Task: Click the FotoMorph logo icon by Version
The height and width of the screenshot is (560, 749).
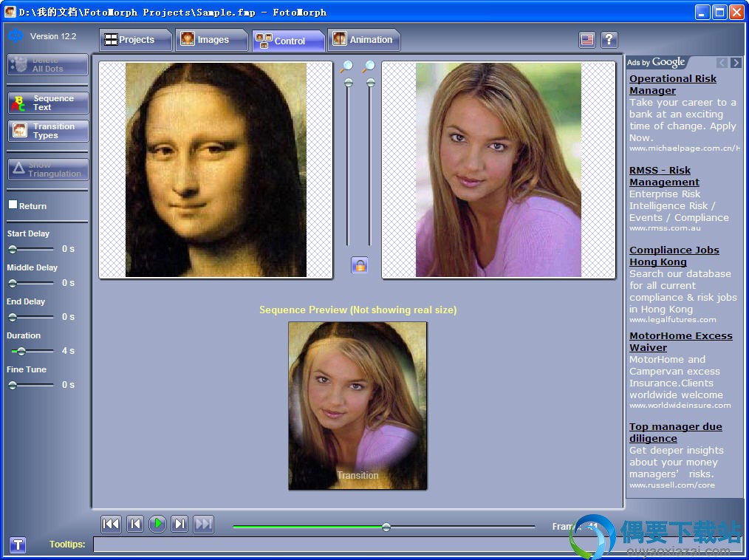Action: pyautogui.click(x=16, y=35)
